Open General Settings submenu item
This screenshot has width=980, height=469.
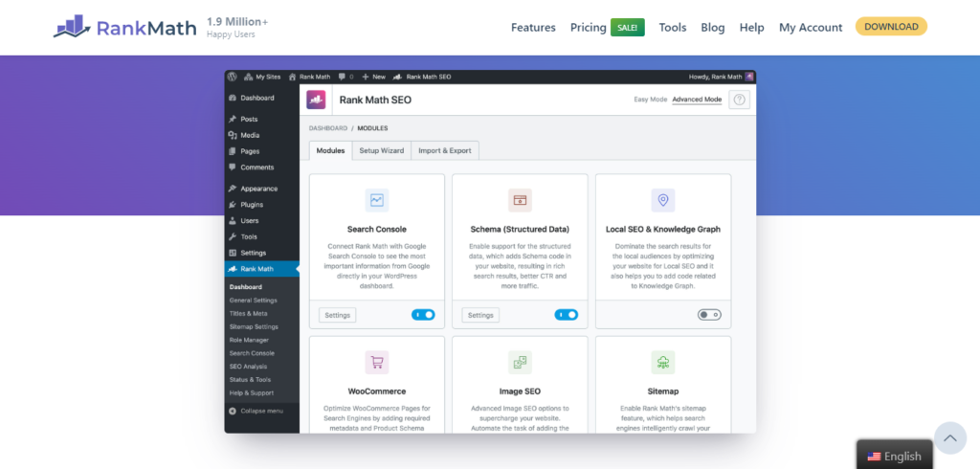[253, 301]
